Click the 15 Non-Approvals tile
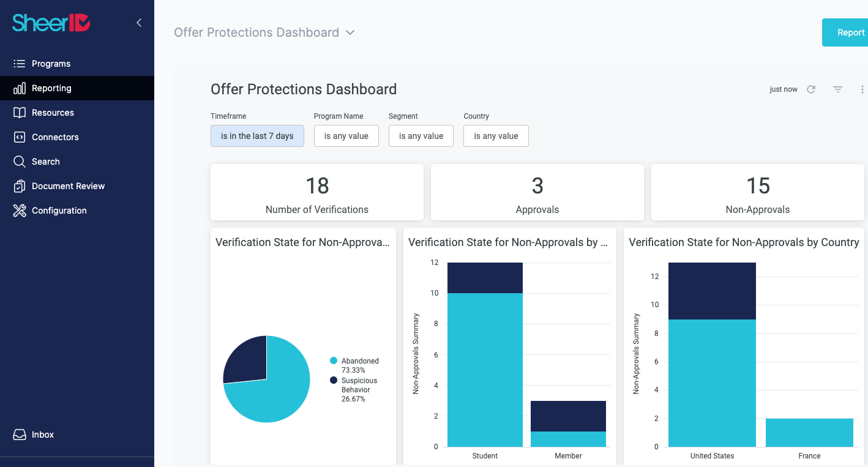The height and width of the screenshot is (467, 868). coord(758,192)
